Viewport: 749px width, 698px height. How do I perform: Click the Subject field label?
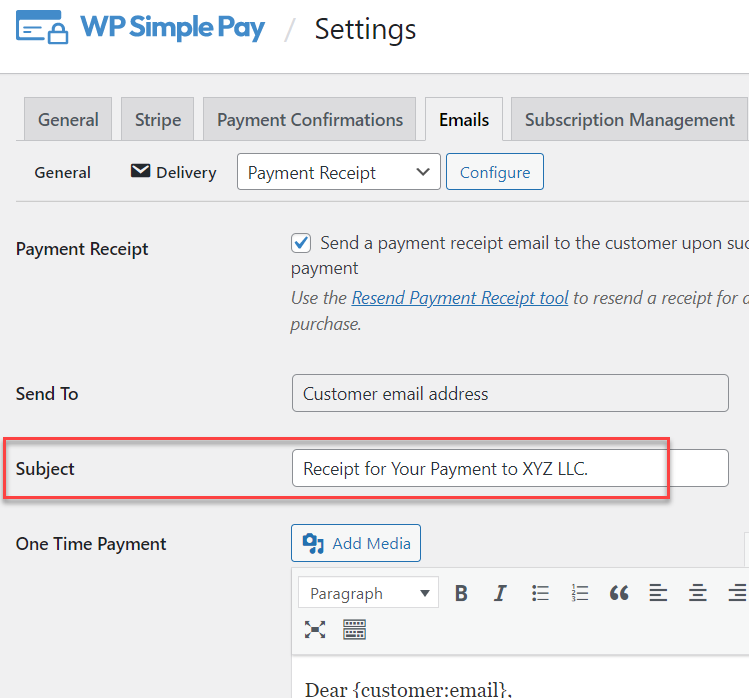click(45, 469)
